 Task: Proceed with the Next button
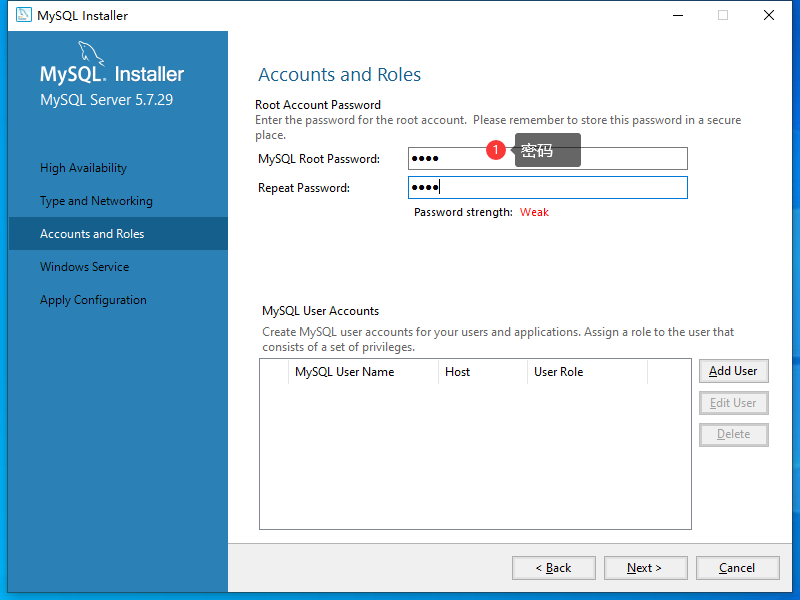click(645, 568)
